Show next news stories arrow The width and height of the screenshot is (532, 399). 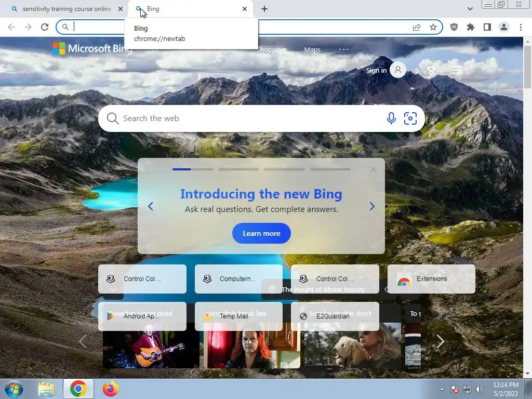tap(440, 341)
